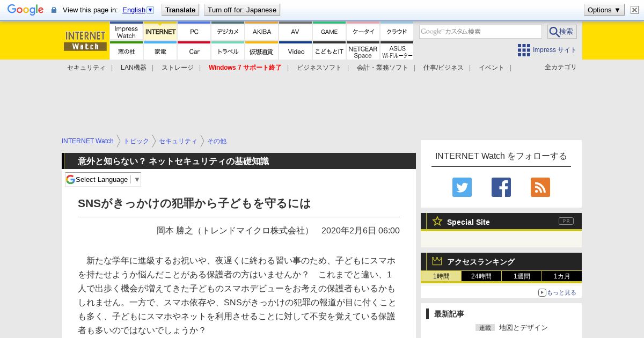644x338 pixels.
Task: Open the RSS feed icon
Action: pos(540,187)
